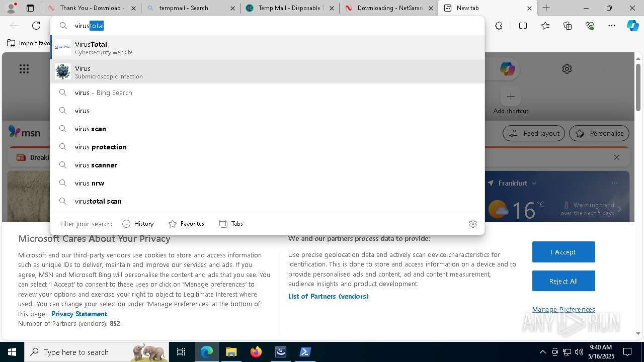Click the Copilot logo on new tab page
The image size is (644, 362).
click(507, 69)
